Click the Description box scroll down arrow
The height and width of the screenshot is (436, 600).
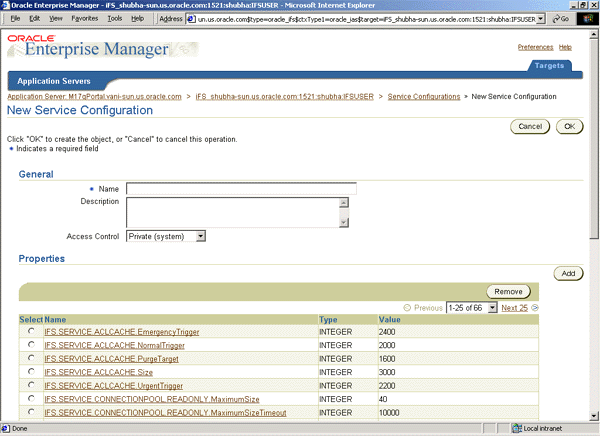(344, 222)
